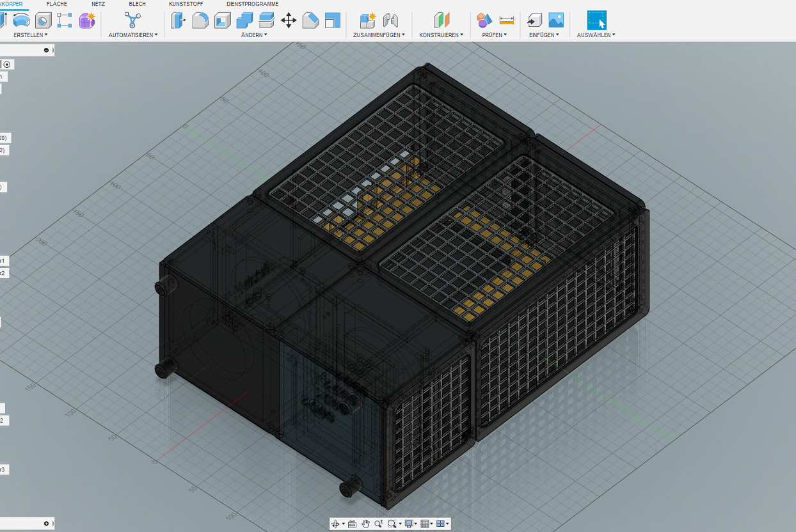Open the PRÜFEN dropdown menu

click(495, 35)
